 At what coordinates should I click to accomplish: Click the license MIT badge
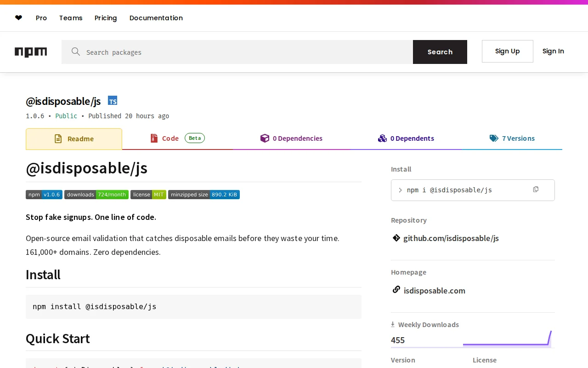[148, 195]
